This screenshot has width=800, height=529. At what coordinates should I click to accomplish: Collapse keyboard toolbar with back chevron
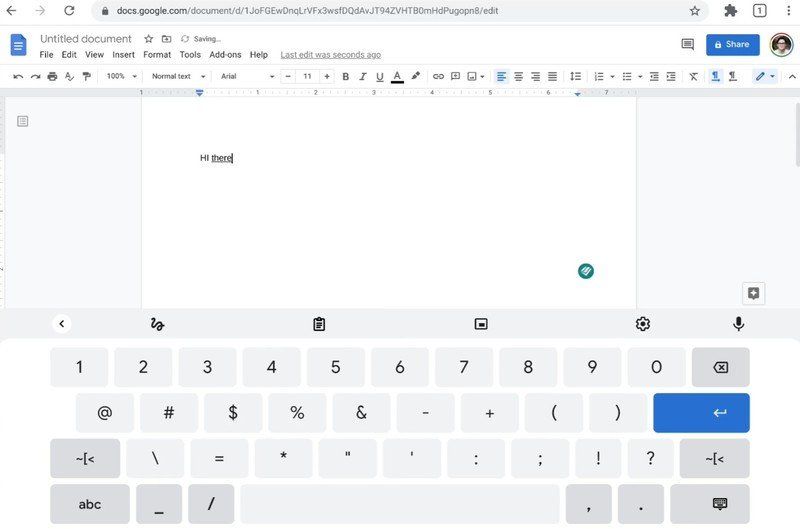point(62,323)
